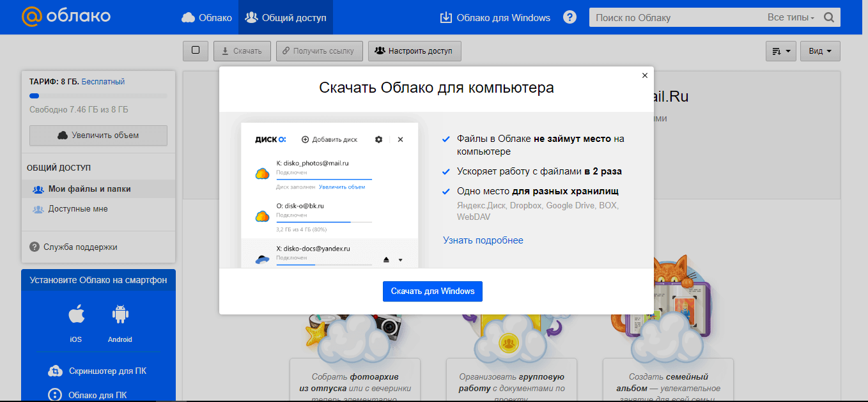Image resolution: width=868 pixels, height=402 pixels.
Task: Toggle the select-all checkbox in toolbar
Action: point(196,50)
